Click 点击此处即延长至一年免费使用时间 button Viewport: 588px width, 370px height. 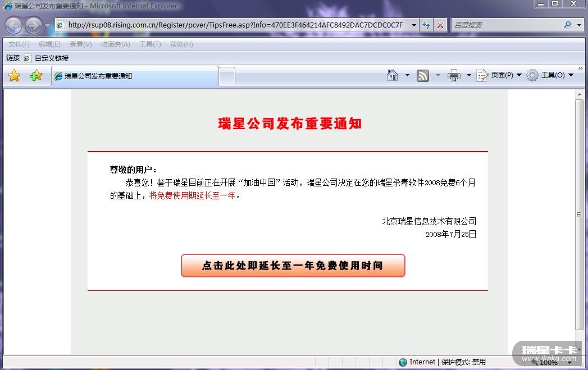293,266
